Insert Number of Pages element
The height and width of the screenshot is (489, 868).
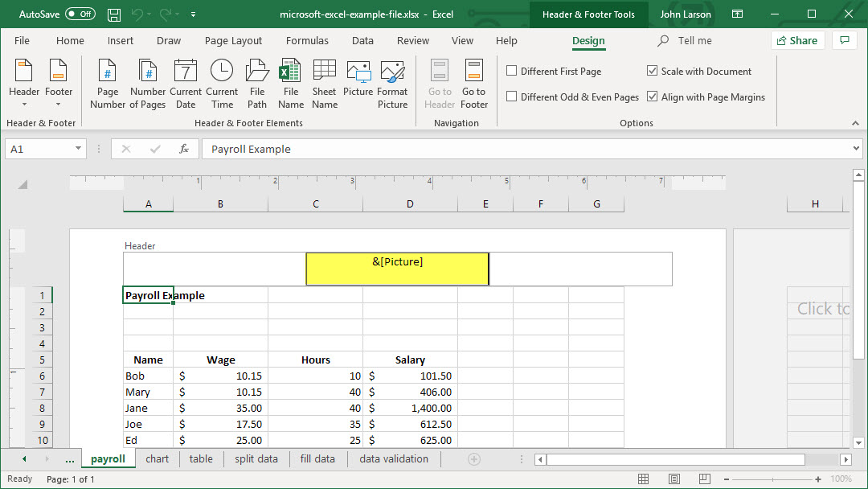pyautogui.click(x=148, y=84)
